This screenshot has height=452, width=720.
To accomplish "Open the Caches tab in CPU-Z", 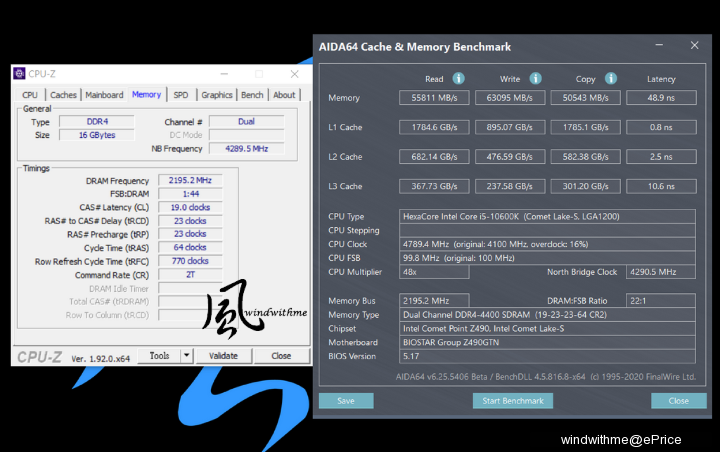I will (63, 95).
